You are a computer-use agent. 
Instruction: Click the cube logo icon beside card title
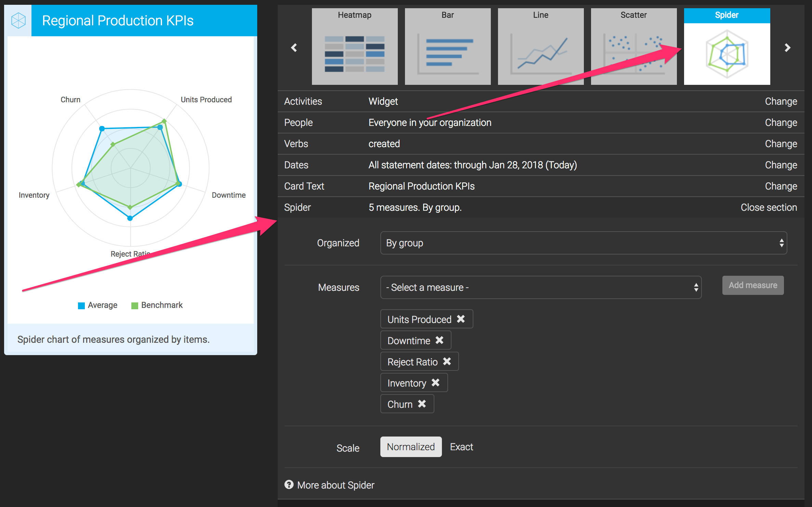pos(18,21)
